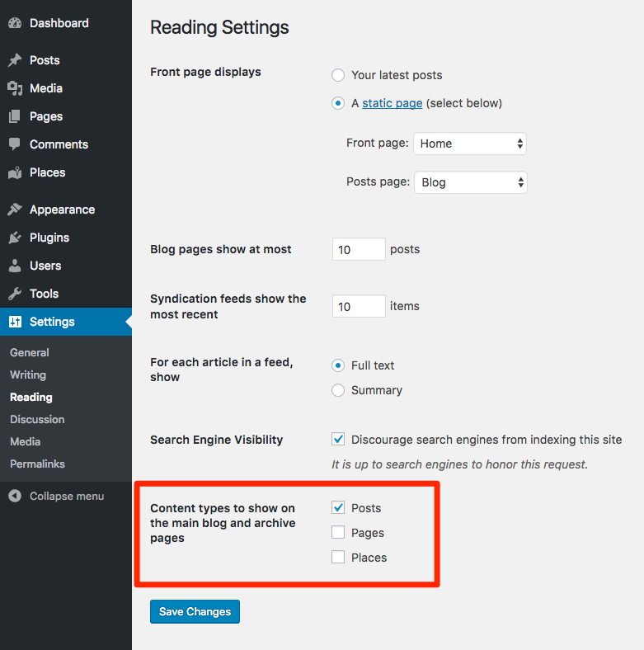Click the Tools wrench icon
This screenshot has height=650, width=644.
[x=15, y=294]
